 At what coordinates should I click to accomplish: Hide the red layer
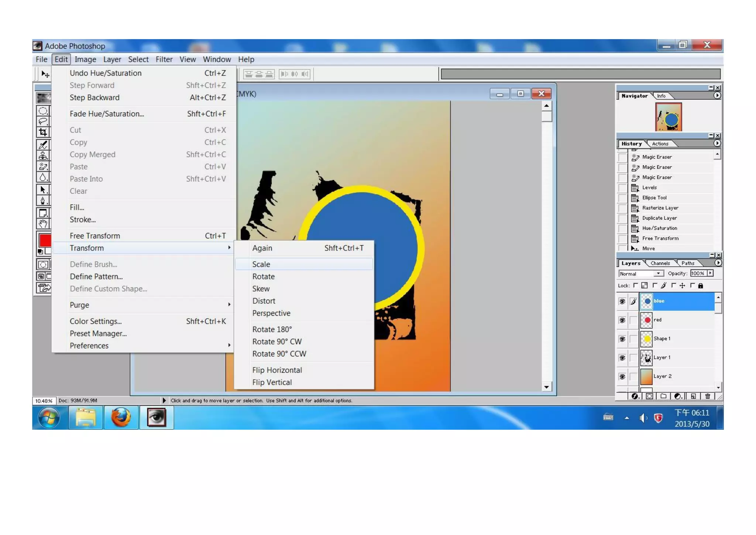(x=622, y=320)
